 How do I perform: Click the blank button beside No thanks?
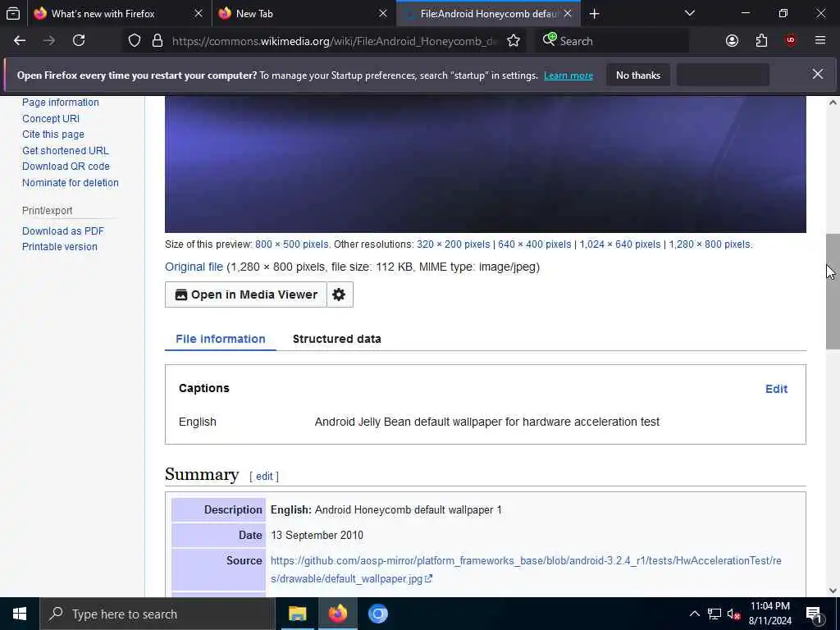(x=723, y=75)
